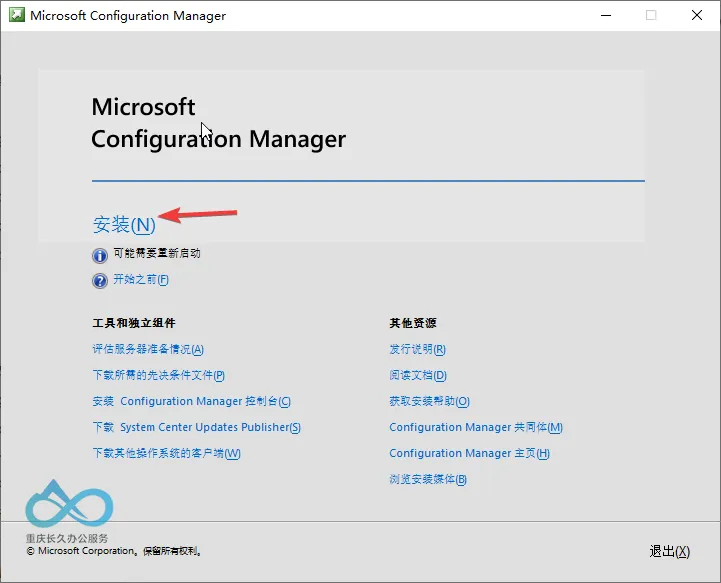Close the Microsoft Configuration Manager window

click(x=697, y=15)
